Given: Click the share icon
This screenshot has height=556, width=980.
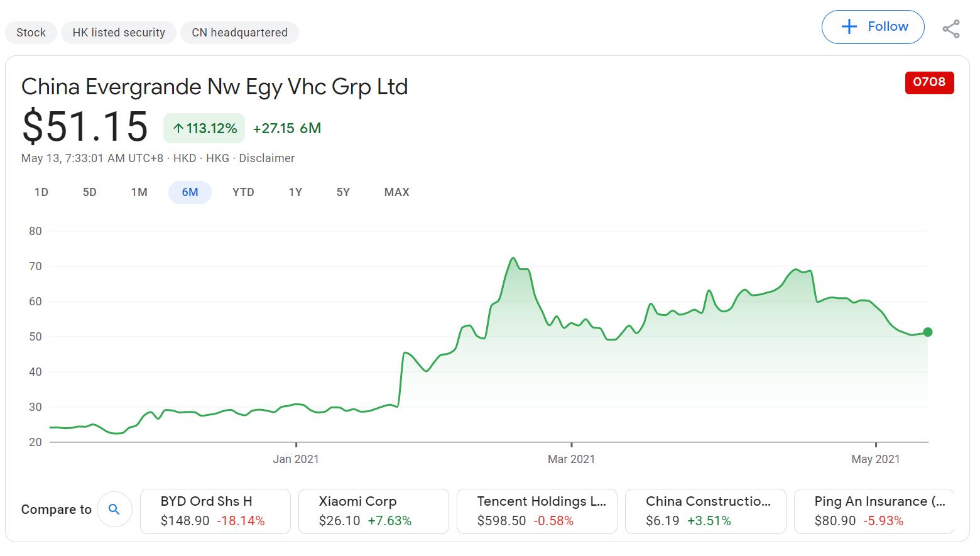Looking at the screenshot, I should (952, 28).
